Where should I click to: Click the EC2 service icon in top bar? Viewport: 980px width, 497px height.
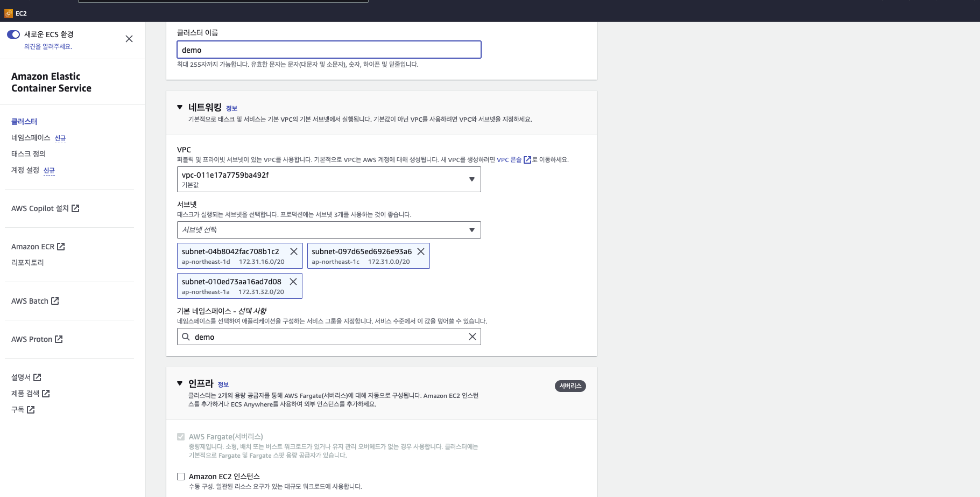9,13
